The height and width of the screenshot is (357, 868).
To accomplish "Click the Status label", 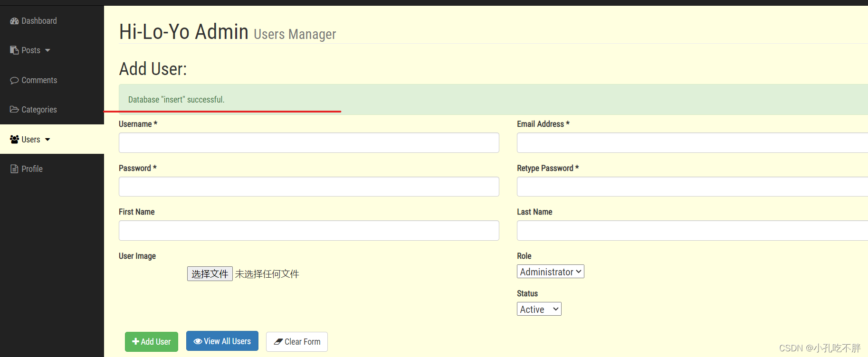I will point(527,293).
